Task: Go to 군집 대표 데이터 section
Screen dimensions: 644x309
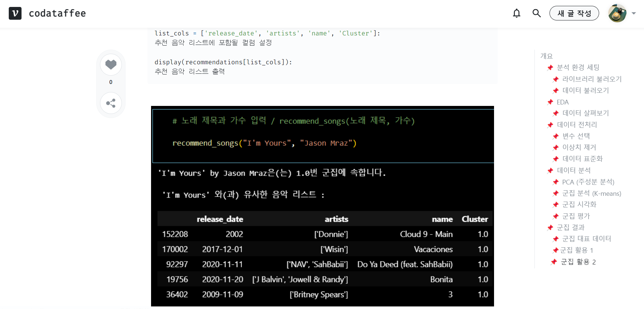Action: [587, 239]
